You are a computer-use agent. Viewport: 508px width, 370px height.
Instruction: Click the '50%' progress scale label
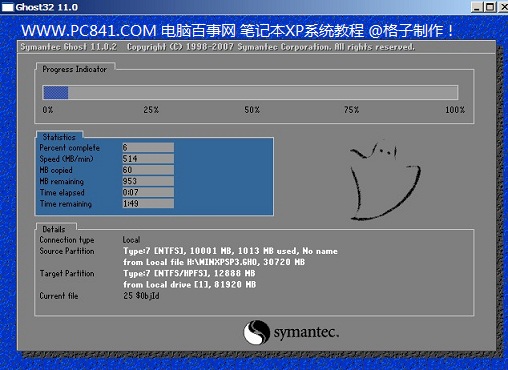(252, 110)
